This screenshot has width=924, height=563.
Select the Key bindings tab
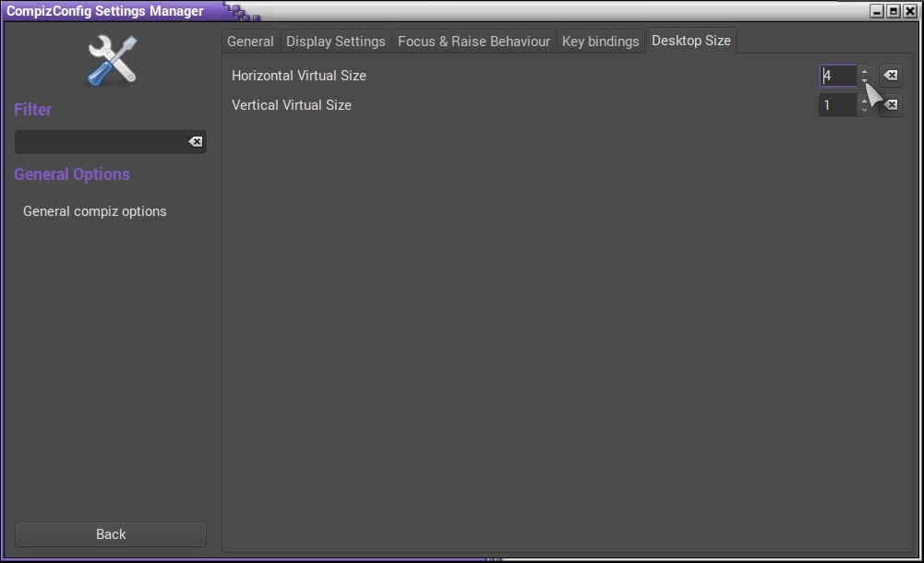tap(600, 42)
